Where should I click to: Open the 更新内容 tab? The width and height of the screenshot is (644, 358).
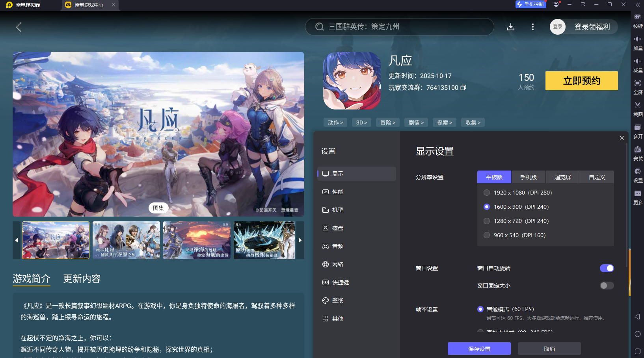click(x=82, y=278)
